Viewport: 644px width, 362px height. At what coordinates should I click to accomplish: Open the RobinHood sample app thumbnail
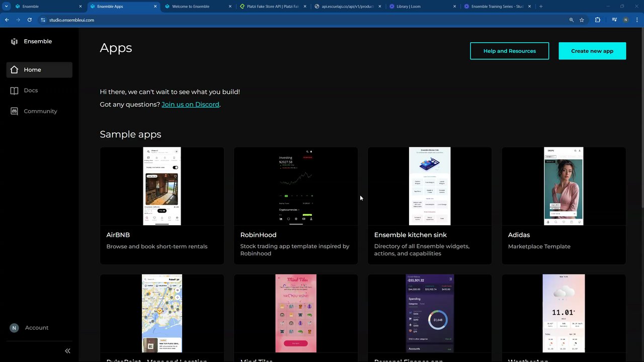[296, 186]
